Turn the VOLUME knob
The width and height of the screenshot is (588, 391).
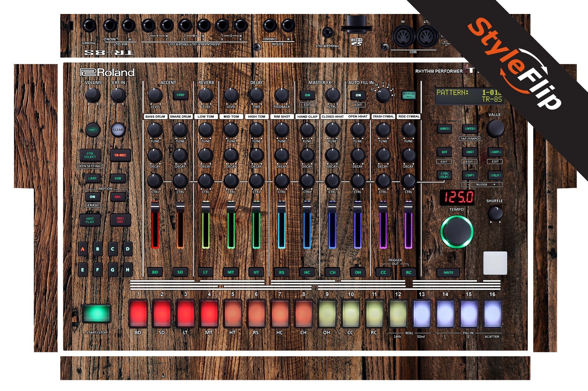[x=93, y=95]
